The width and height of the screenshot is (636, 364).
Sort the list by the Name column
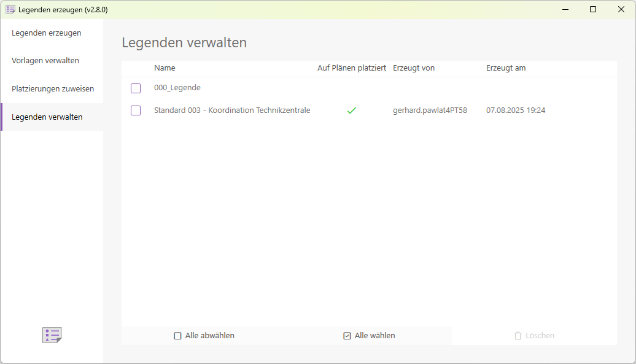(165, 68)
